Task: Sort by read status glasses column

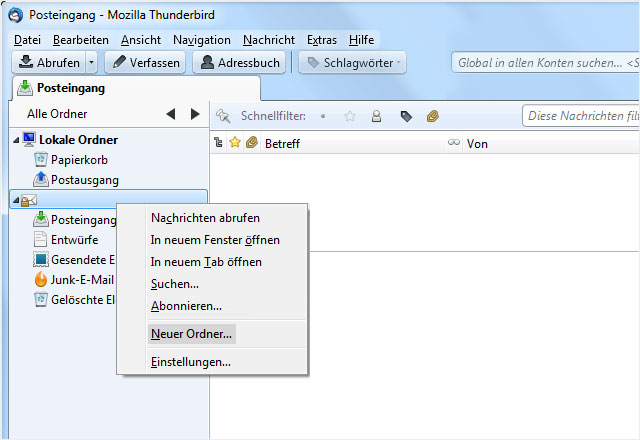Action: click(x=453, y=142)
